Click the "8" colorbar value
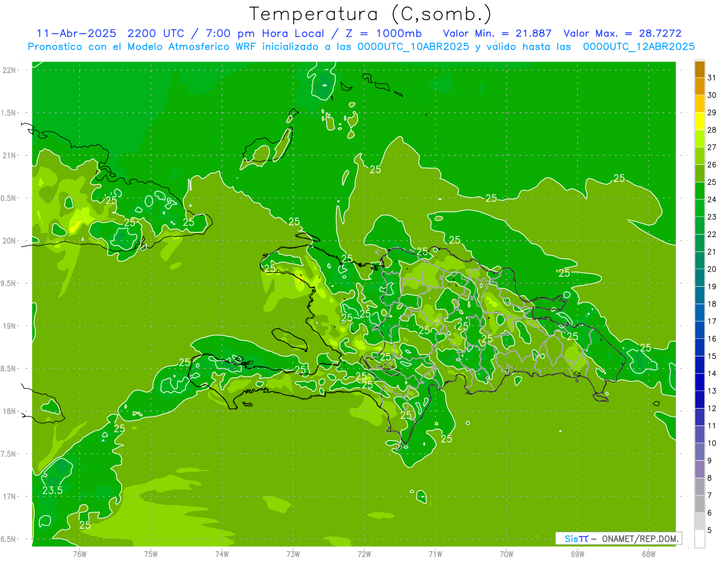Screen dimensions: 728x562 pos(710,478)
